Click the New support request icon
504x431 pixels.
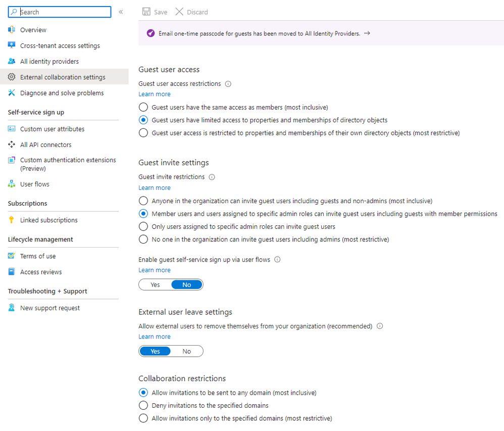(12, 308)
